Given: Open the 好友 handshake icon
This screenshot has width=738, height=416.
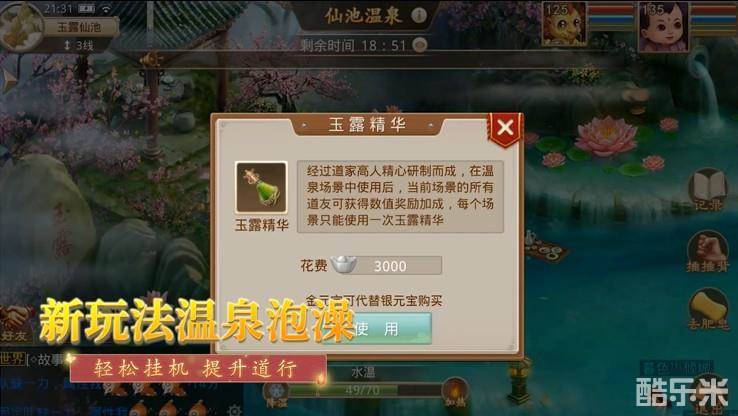Looking at the screenshot, I should pos(15,322).
